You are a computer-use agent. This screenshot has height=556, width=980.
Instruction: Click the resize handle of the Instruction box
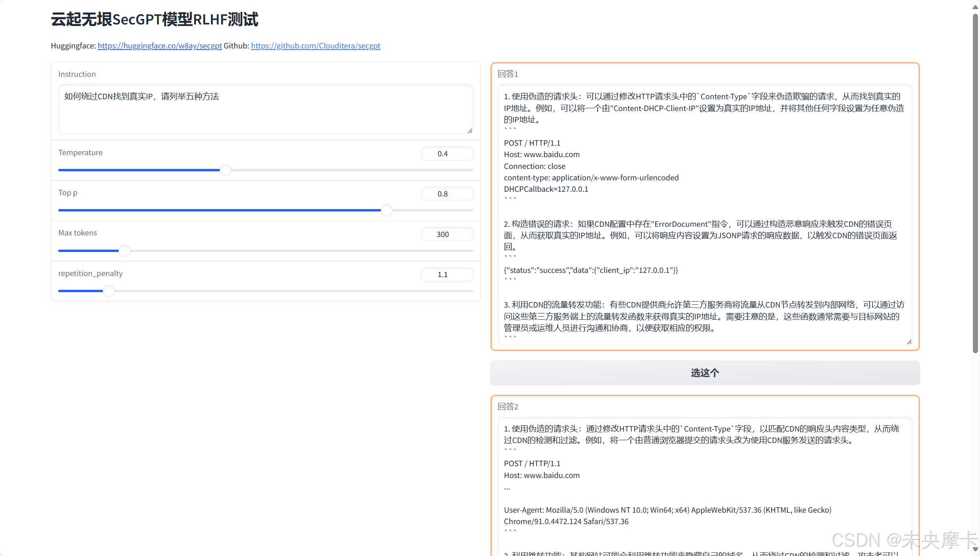[x=470, y=131]
